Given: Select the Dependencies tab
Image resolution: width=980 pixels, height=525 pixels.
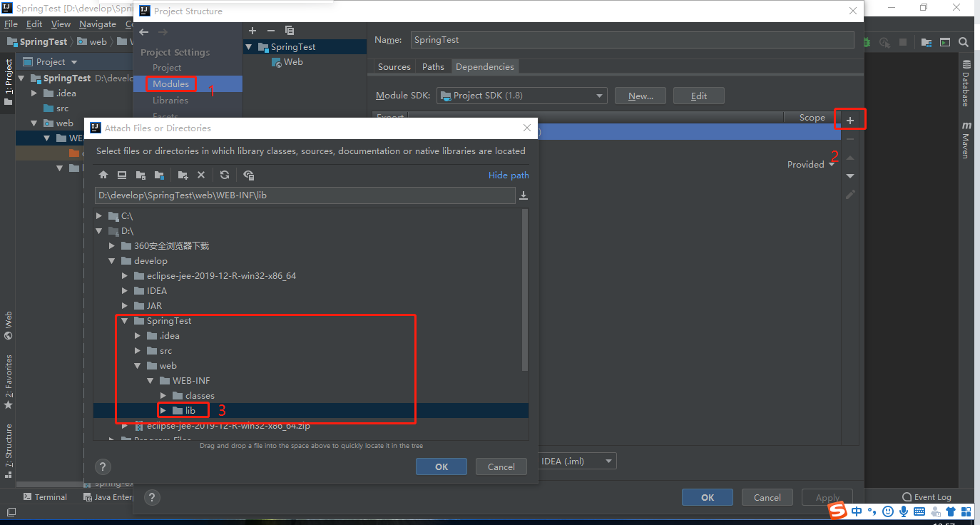Looking at the screenshot, I should [x=485, y=66].
